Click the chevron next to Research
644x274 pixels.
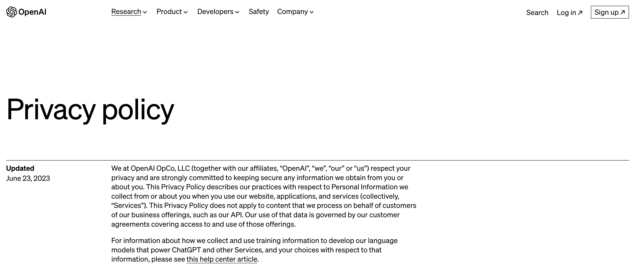(145, 12)
